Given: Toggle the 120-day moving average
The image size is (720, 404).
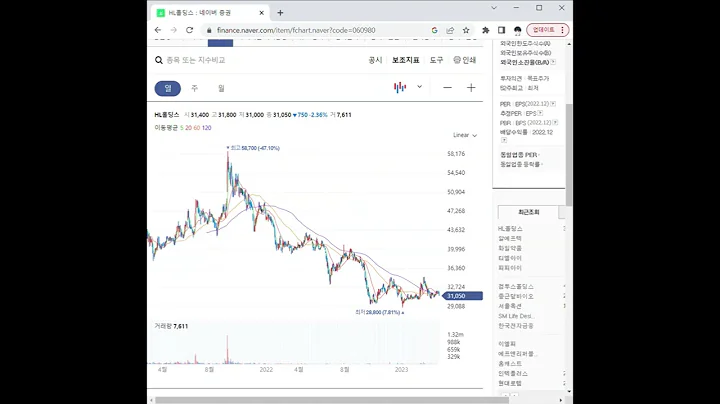Looking at the screenshot, I should (x=207, y=128).
